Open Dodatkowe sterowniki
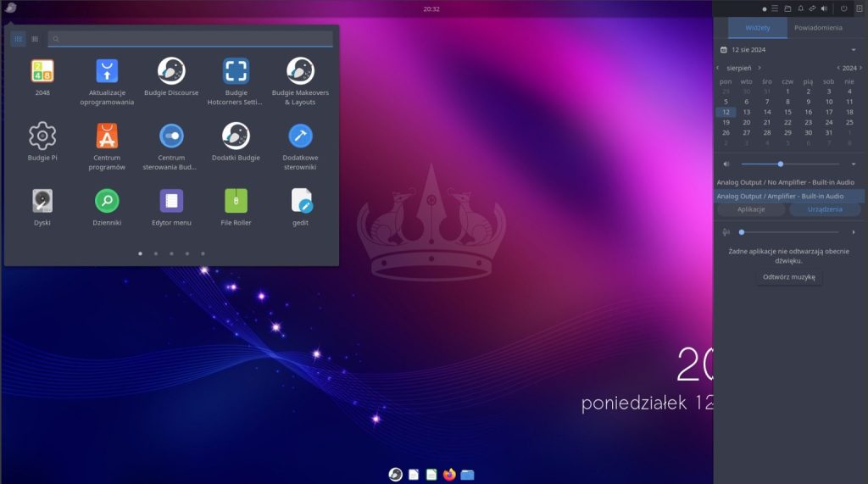868x484 pixels. coord(300,146)
